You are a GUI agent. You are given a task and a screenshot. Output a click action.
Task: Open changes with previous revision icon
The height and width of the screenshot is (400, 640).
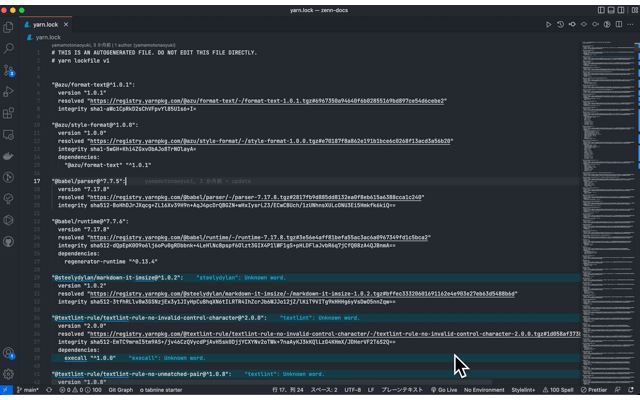pyautogui.click(x=572, y=24)
